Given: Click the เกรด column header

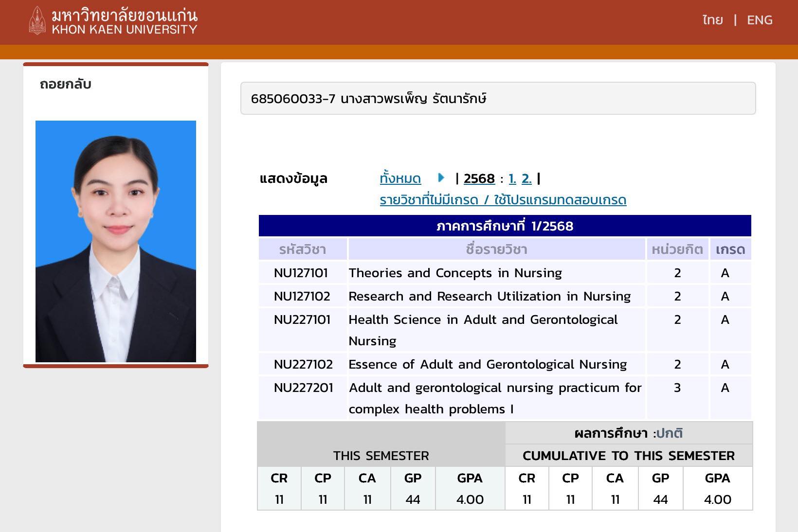Looking at the screenshot, I should [x=730, y=249].
